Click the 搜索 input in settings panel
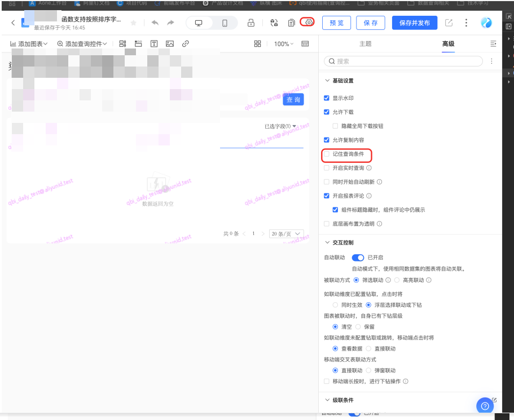 click(406, 61)
